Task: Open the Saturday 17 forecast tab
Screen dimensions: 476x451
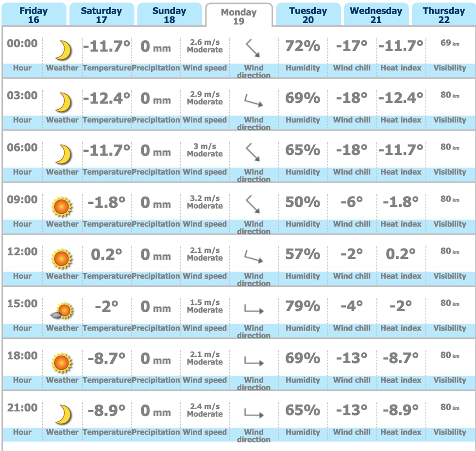Action: (102, 14)
